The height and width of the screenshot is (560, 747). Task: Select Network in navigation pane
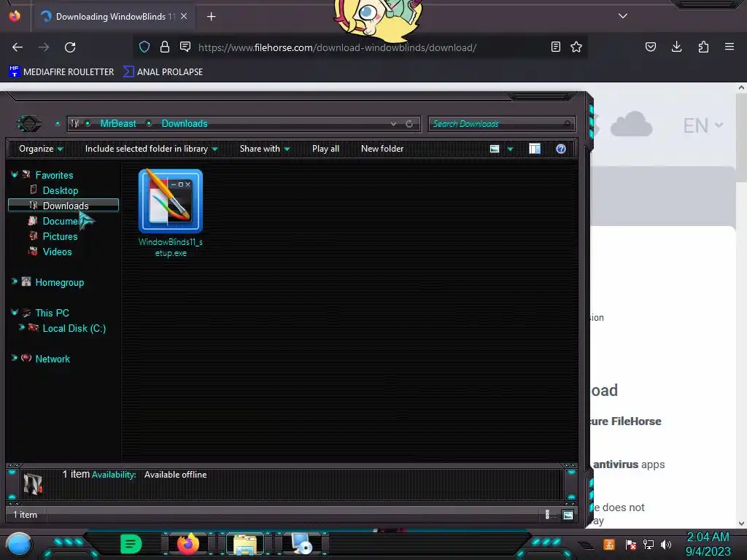[x=53, y=359]
